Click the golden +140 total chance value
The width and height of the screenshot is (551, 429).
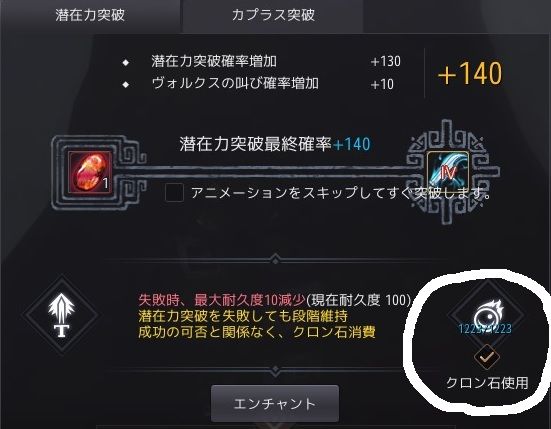pyautogui.click(x=470, y=73)
